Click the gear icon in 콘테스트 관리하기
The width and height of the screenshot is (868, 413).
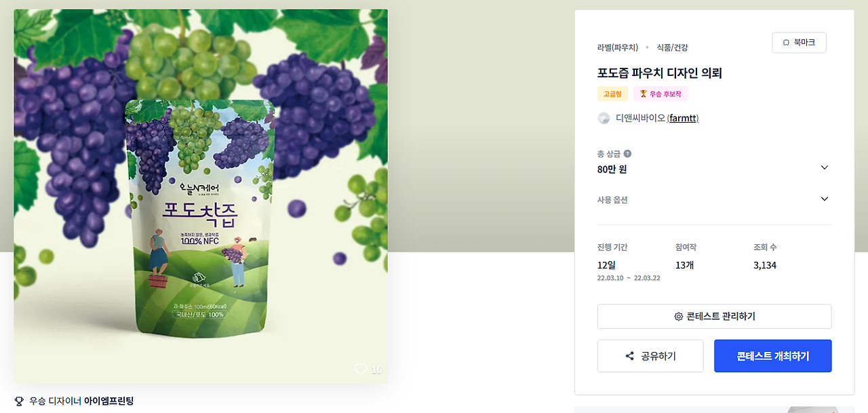coord(678,317)
